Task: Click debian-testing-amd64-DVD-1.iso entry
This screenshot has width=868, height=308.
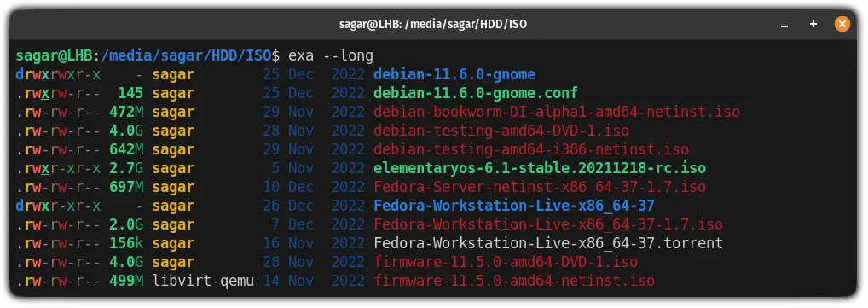Action: tap(501, 131)
